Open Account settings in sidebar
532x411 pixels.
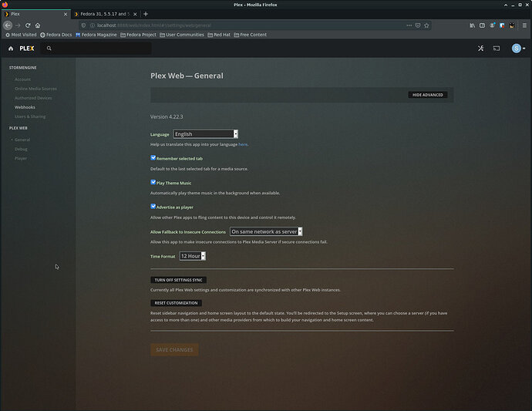22,79
